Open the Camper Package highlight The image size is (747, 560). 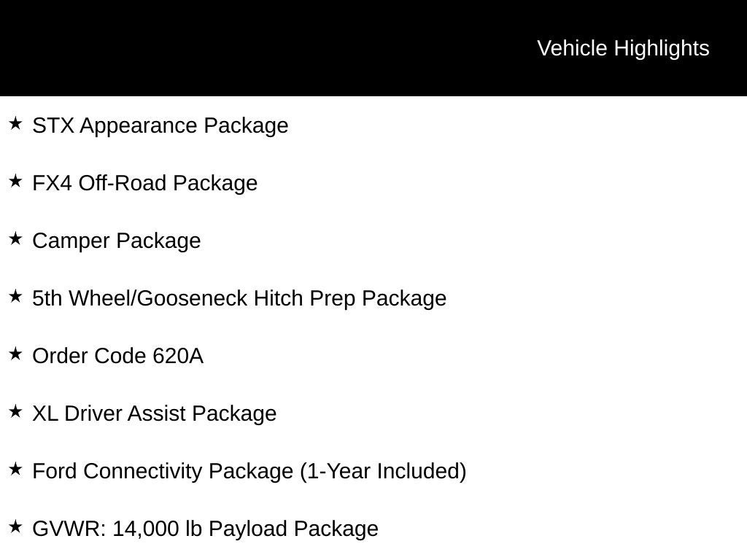click(x=117, y=241)
